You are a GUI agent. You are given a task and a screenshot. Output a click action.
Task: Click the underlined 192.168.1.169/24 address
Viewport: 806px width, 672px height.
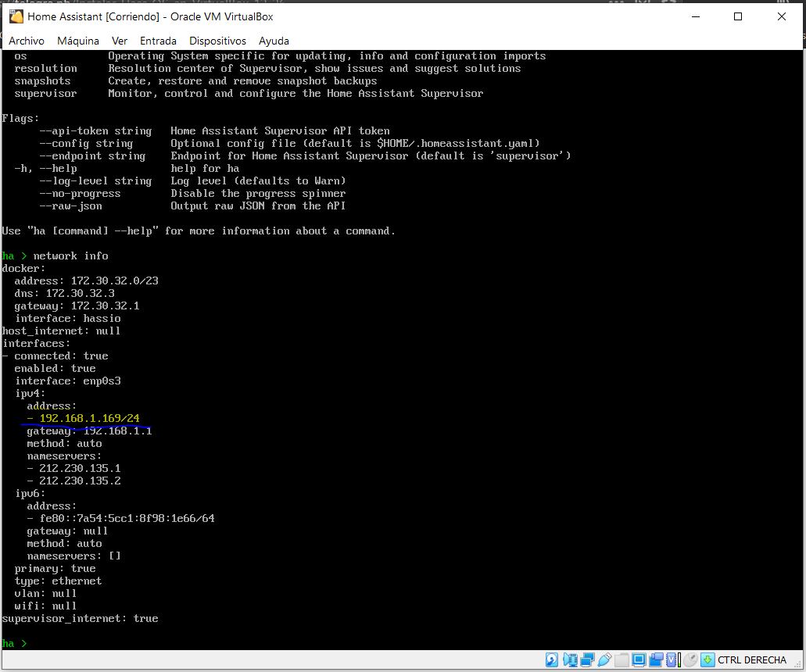pyautogui.click(x=89, y=419)
